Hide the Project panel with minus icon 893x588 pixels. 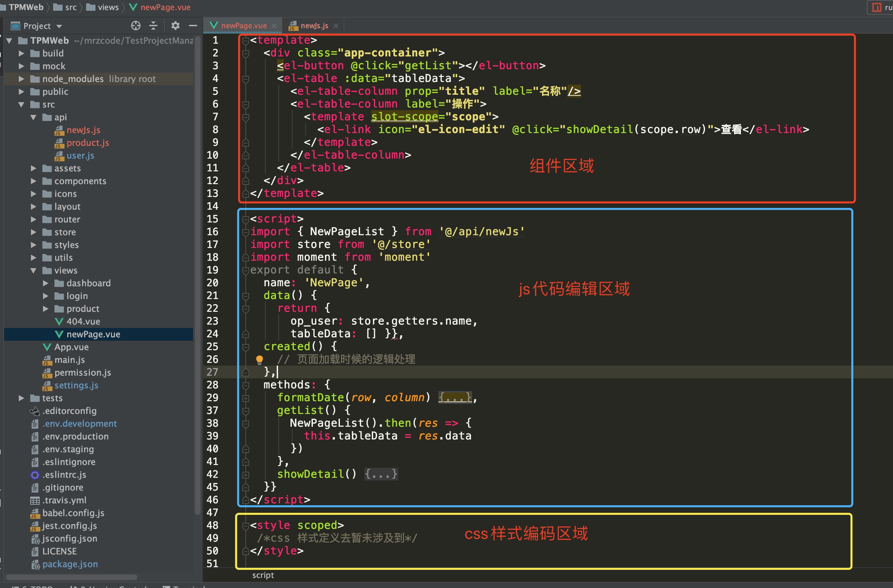click(x=193, y=26)
